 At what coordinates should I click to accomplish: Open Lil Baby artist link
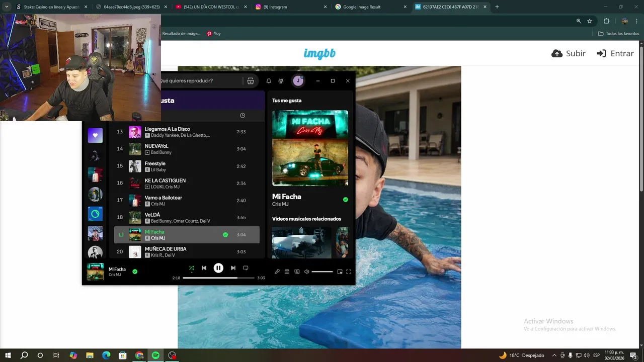158,170
